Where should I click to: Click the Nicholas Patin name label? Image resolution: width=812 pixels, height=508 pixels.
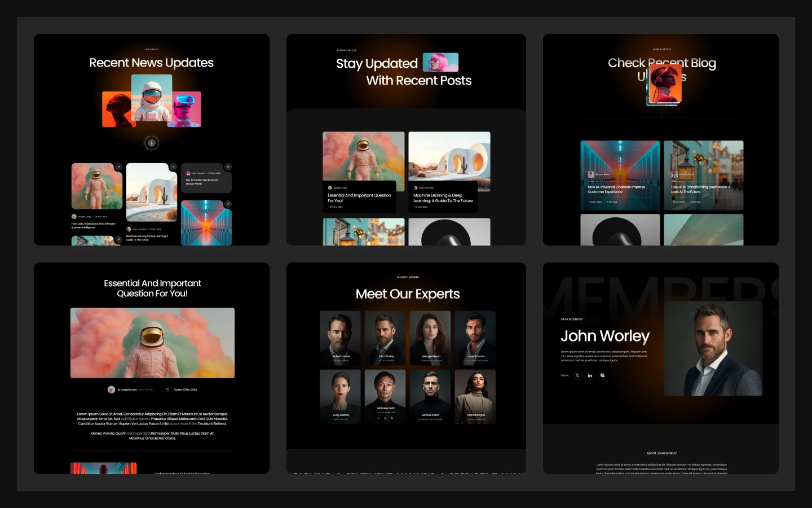pos(386,408)
